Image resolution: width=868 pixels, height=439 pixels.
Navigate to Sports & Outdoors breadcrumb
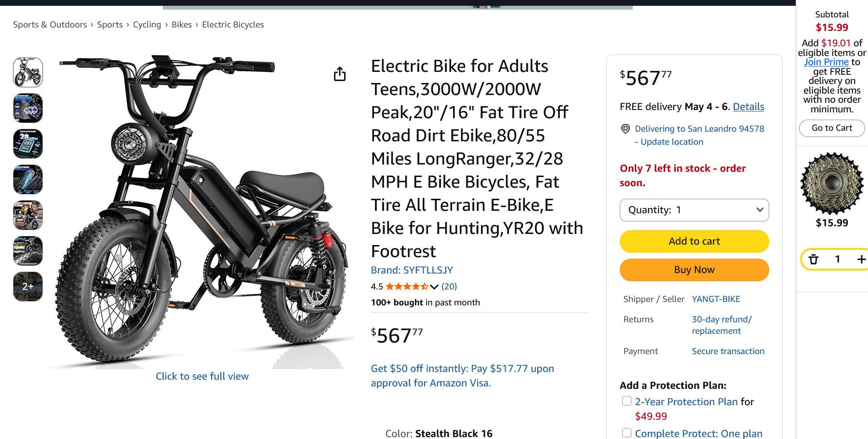pyautogui.click(x=50, y=25)
